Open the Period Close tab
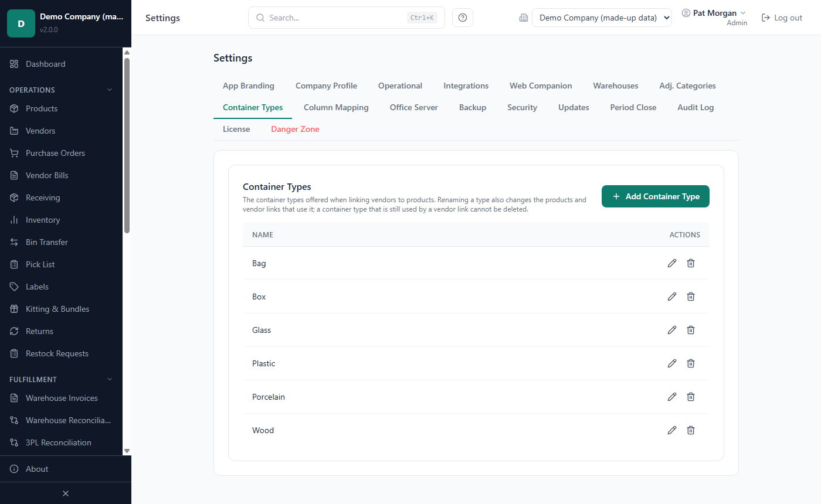The image size is (821, 504). [x=633, y=107]
